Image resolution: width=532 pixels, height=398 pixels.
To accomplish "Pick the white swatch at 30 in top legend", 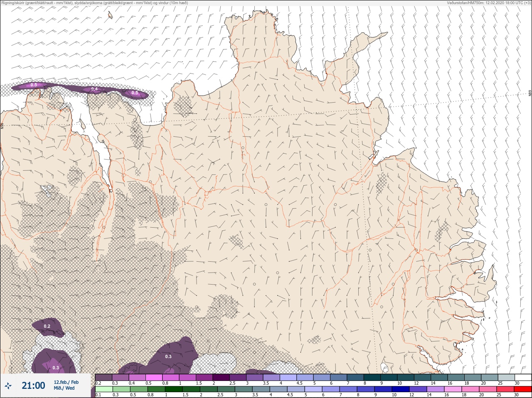I will pyautogui.click(x=523, y=378).
